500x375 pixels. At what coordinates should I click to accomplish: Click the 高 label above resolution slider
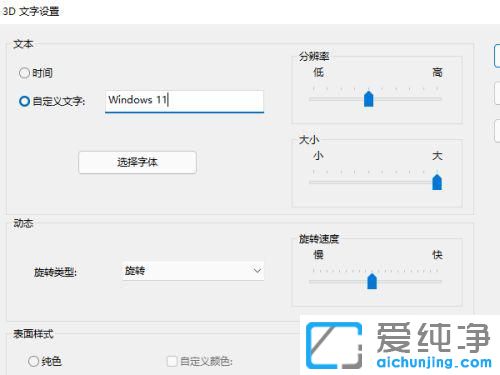pyautogui.click(x=437, y=72)
